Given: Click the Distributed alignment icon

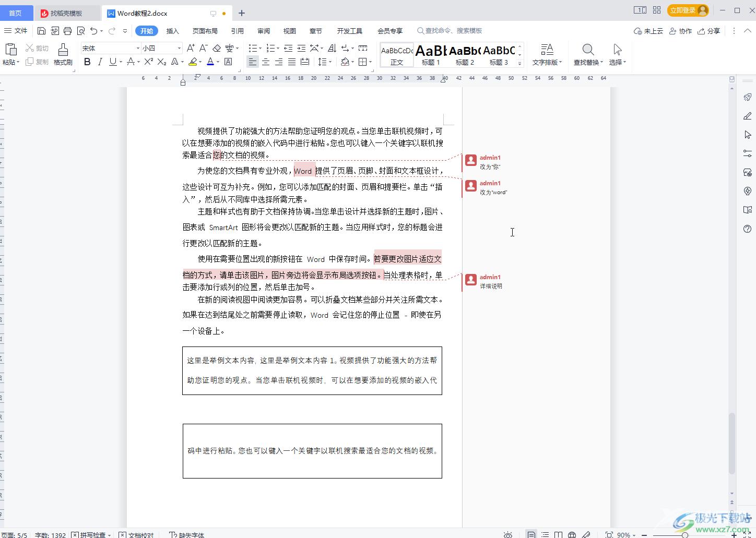Looking at the screenshot, I should (305, 62).
